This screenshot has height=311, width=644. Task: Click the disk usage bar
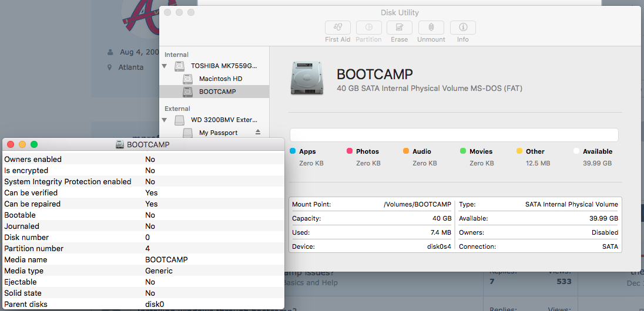coord(454,135)
